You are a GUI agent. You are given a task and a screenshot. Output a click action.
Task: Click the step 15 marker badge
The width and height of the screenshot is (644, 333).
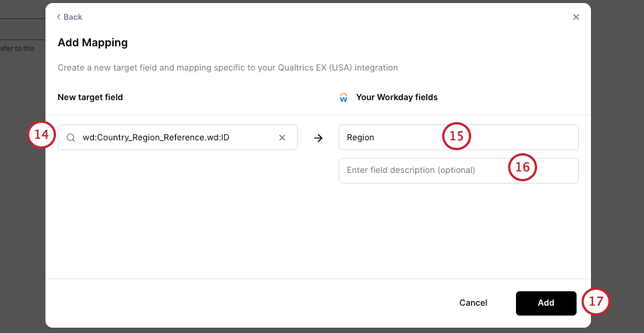click(x=456, y=137)
